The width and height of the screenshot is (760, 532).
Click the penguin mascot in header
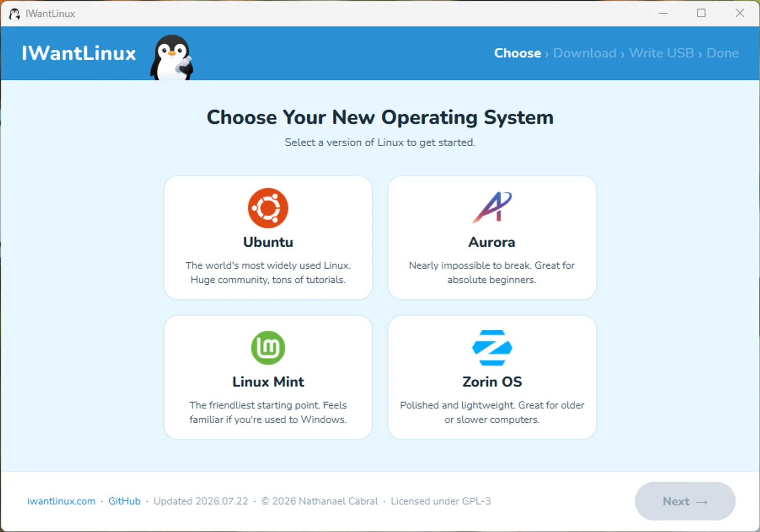point(172,57)
